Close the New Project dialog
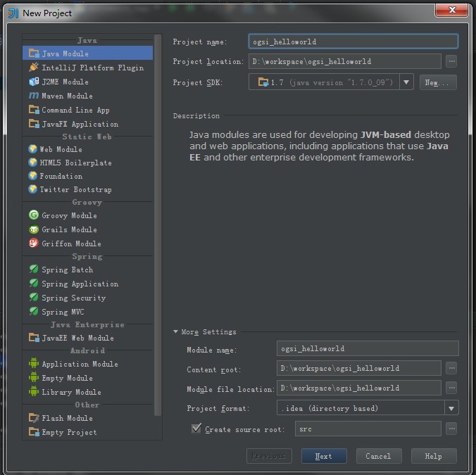The width and height of the screenshot is (476, 475). point(452,10)
